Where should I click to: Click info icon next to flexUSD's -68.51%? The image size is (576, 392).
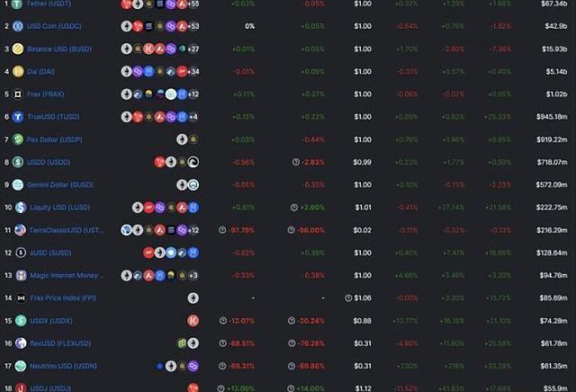222,343
